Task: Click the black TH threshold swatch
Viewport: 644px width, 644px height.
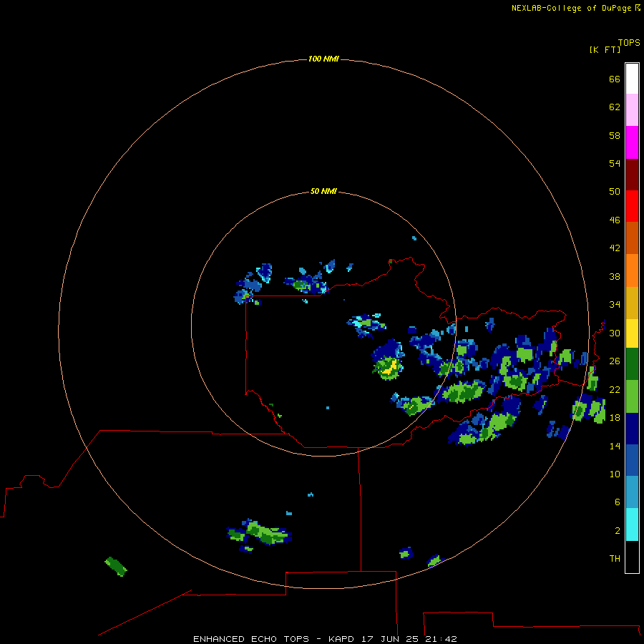Action: coord(632,557)
